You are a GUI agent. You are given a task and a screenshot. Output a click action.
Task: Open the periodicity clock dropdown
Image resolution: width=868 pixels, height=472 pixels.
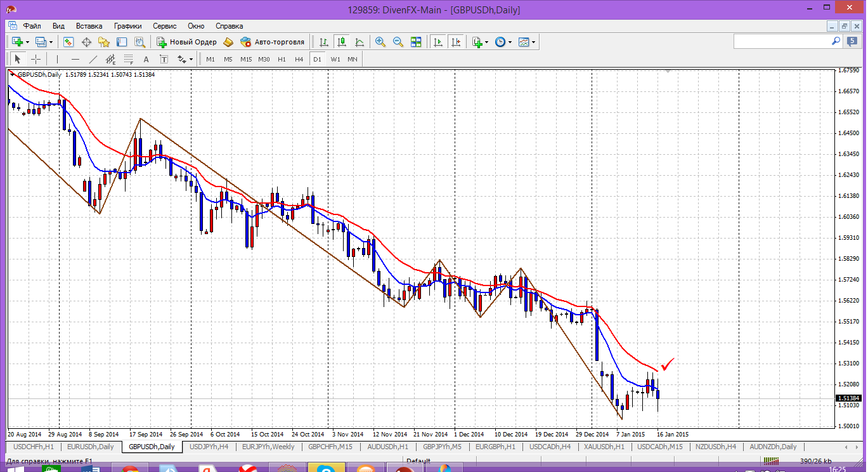(x=510, y=42)
